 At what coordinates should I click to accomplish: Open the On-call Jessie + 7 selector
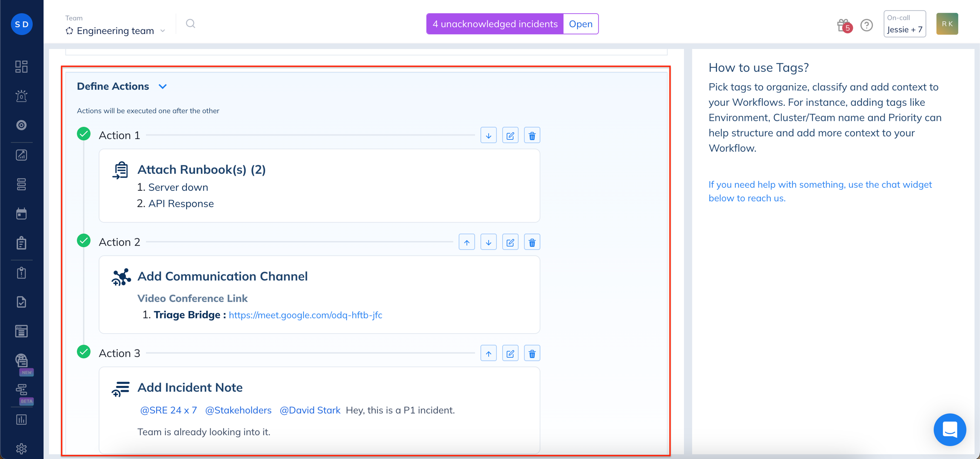click(904, 24)
